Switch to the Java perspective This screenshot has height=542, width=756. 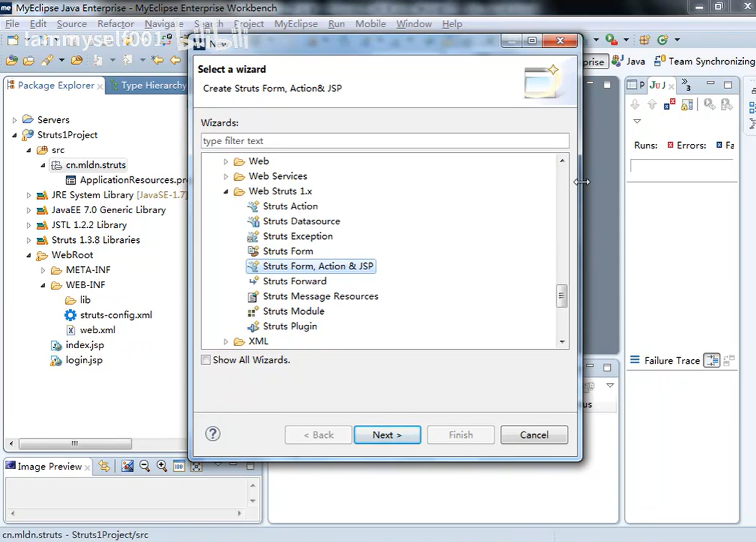(629, 61)
